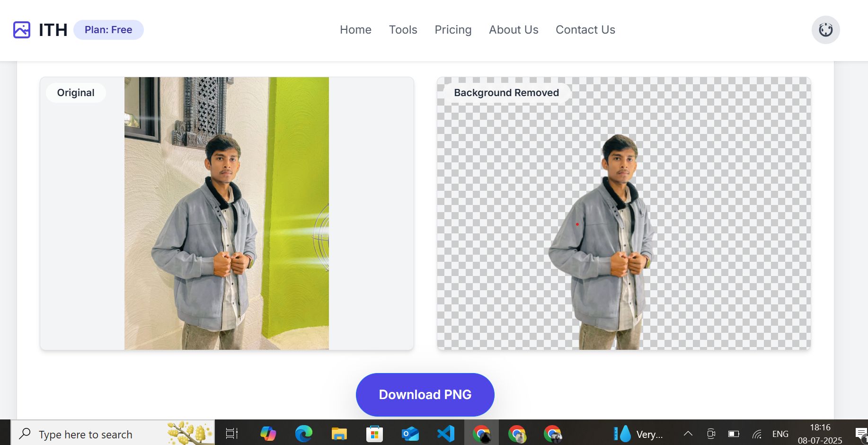Open Microsoft Store from the taskbar

(x=374, y=434)
